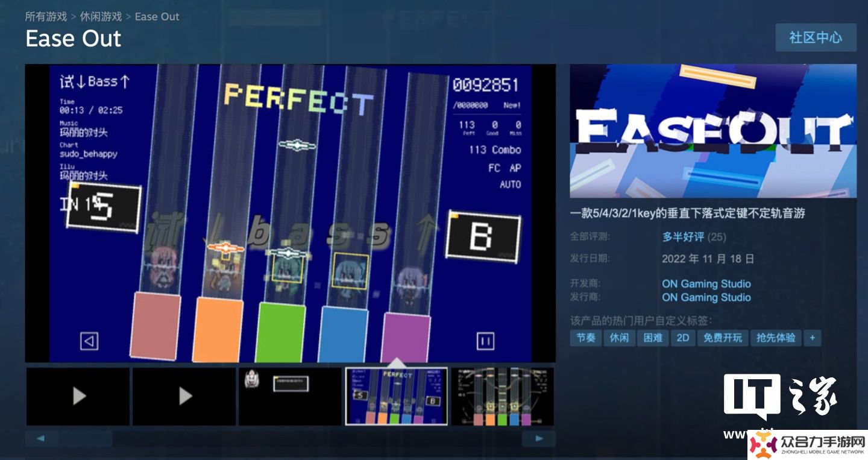The height and width of the screenshot is (460, 868).
Task: Open the dialog box screenshot thumbnail
Action: click(x=291, y=396)
